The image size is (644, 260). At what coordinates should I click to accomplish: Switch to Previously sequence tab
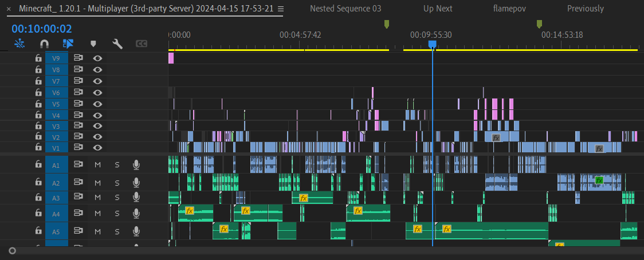pyautogui.click(x=585, y=9)
